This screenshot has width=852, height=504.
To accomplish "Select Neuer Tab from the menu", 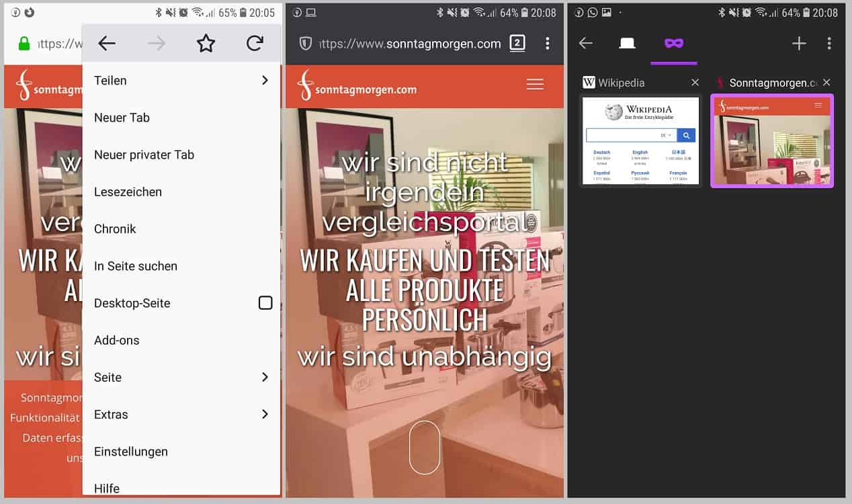I will pyautogui.click(x=181, y=118).
